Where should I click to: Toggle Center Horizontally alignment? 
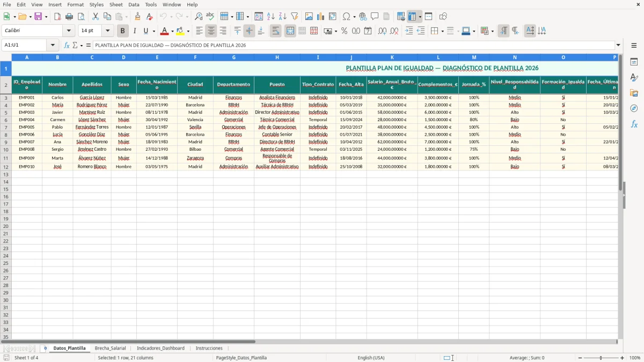[x=211, y=31]
